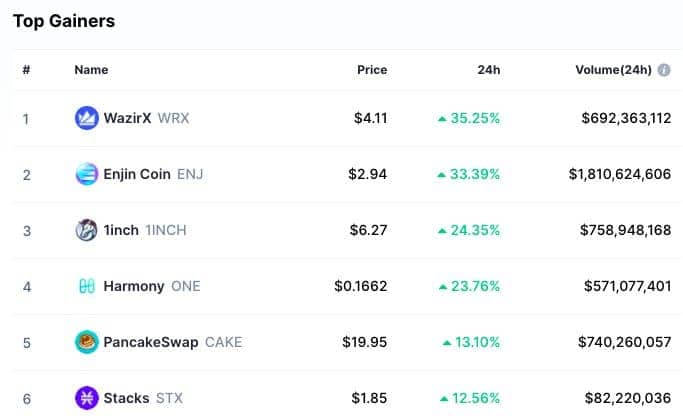Click the 1inch coin logo icon
This screenshot has height=416, width=683.
[87, 230]
